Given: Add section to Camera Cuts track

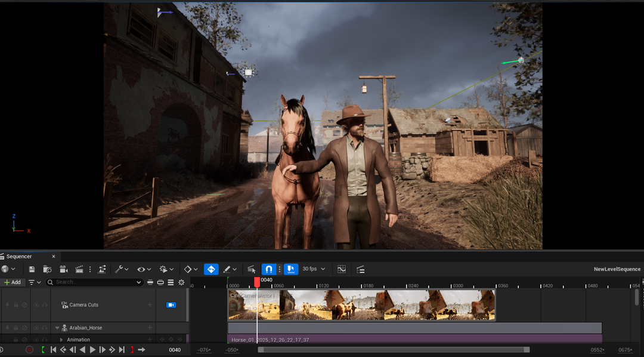Looking at the screenshot, I should coord(150,305).
